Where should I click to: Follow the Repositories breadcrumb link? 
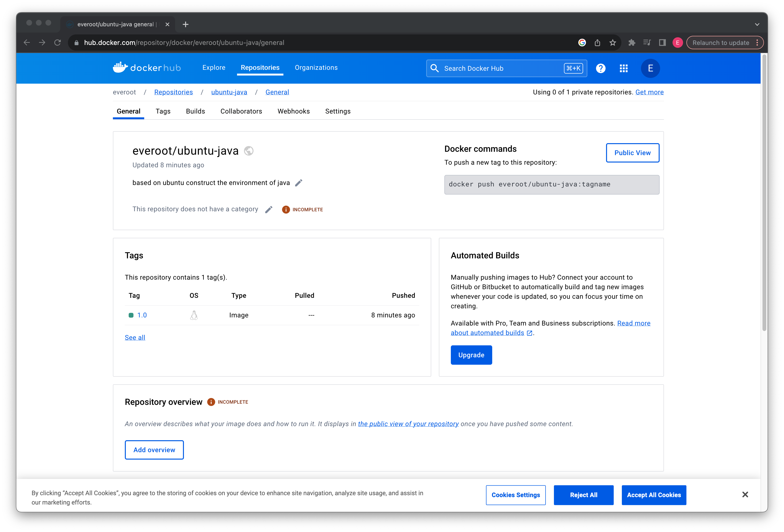[173, 92]
